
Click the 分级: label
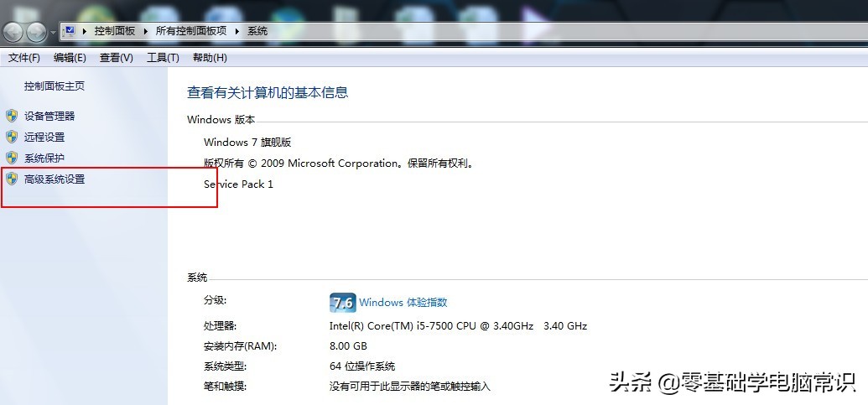(216, 300)
